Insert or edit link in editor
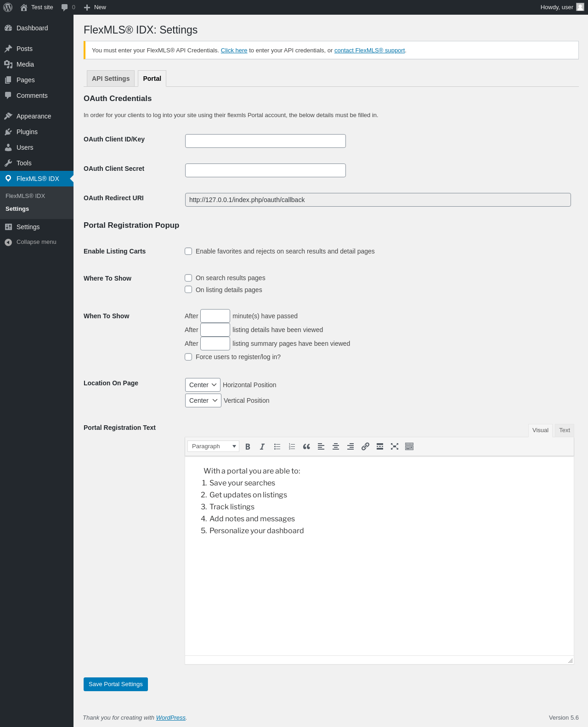 click(365, 446)
